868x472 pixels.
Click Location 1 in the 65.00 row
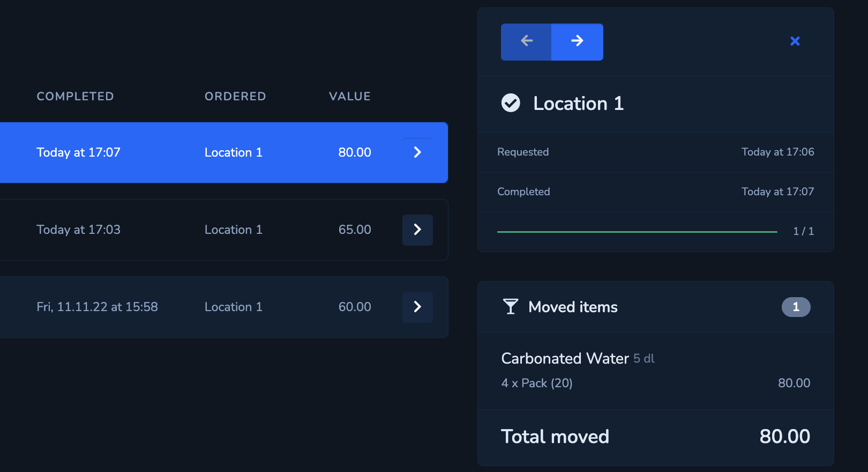pyautogui.click(x=234, y=230)
